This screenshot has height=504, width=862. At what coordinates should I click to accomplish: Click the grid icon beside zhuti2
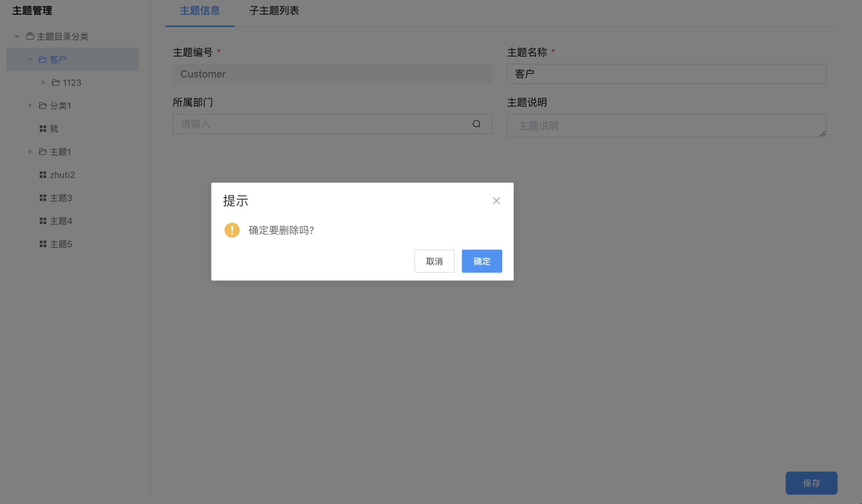(43, 175)
